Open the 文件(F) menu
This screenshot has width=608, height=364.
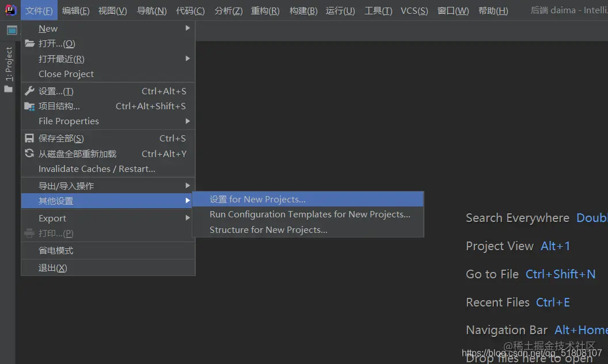click(39, 10)
